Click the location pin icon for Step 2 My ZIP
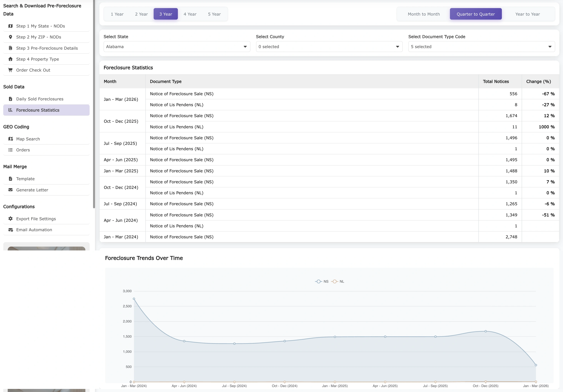Viewport: 563px width, 392px height. [x=10, y=37]
